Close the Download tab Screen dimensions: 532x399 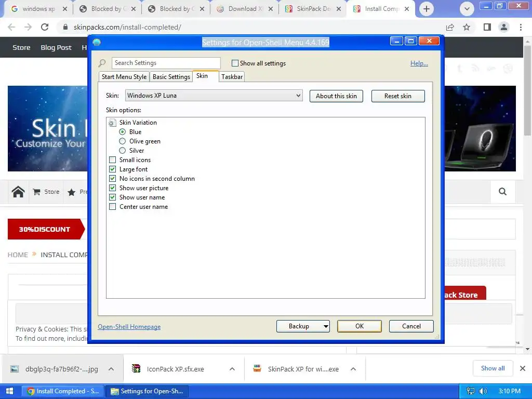(270, 9)
